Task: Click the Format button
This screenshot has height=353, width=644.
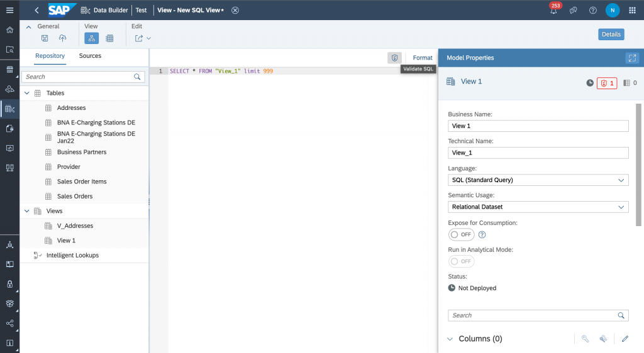Action: [423, 58]
